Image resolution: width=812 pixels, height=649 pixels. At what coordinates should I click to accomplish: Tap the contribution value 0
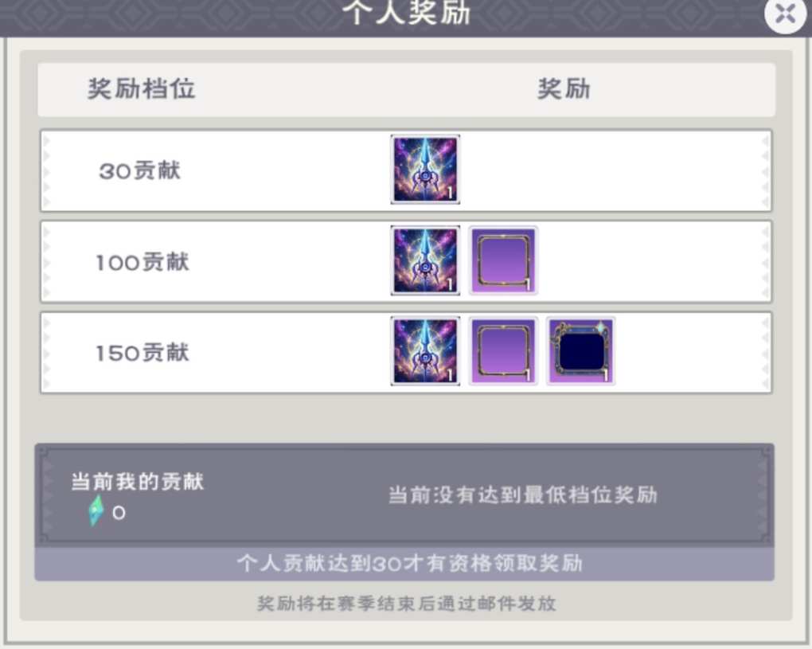tap(119, 513)
